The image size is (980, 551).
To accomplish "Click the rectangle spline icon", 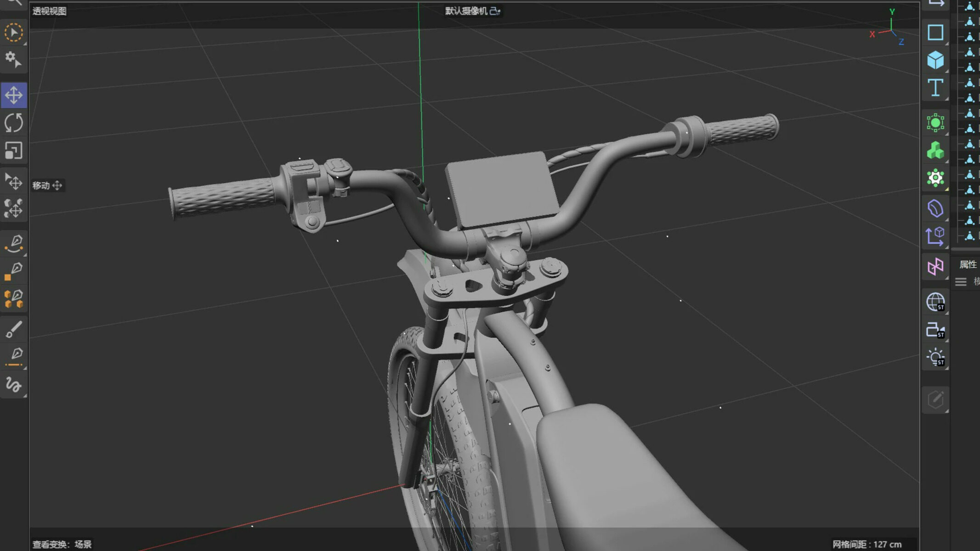I will pyautogui.click(x=935, y=33).
